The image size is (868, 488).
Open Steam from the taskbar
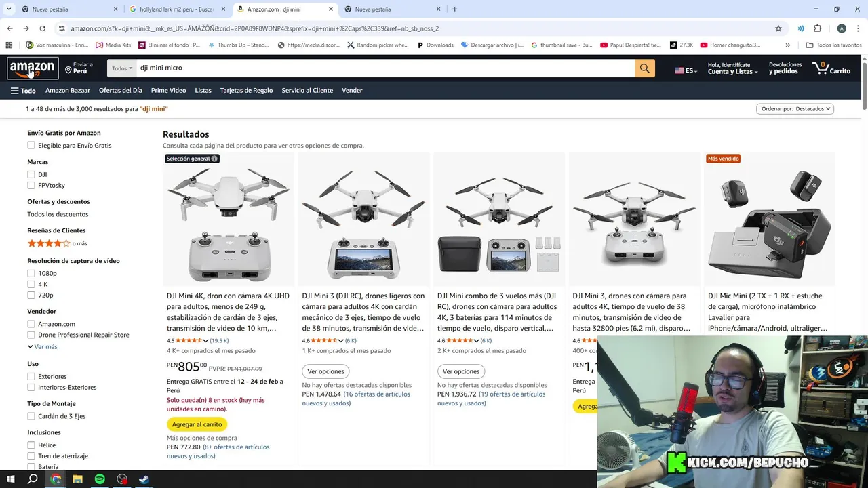[144, 479]
